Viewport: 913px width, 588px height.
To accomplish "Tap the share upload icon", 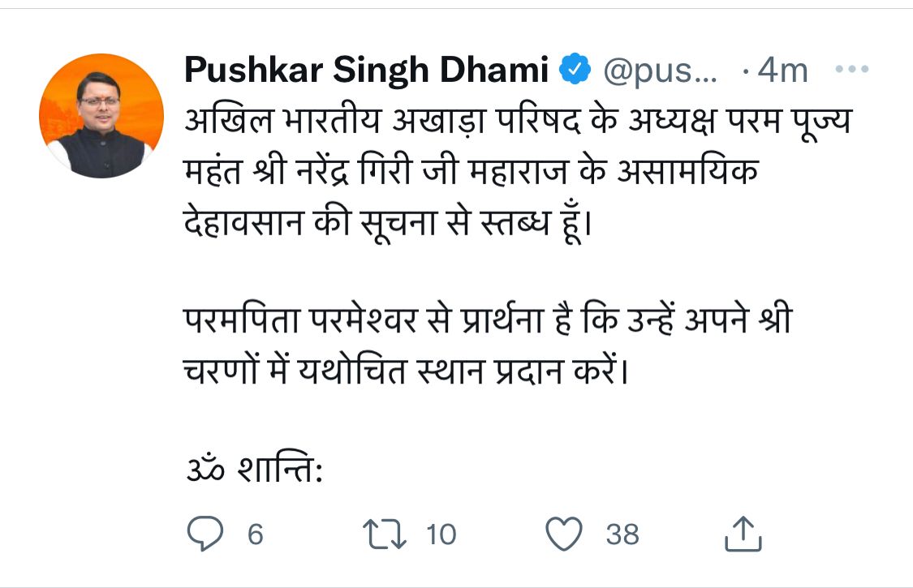I will pyautogui.click(x=743, y=534).
